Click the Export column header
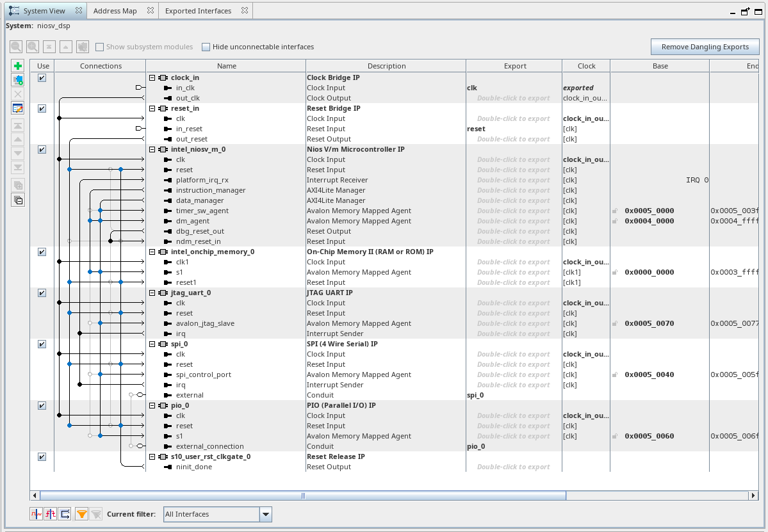 pos(515,66)
